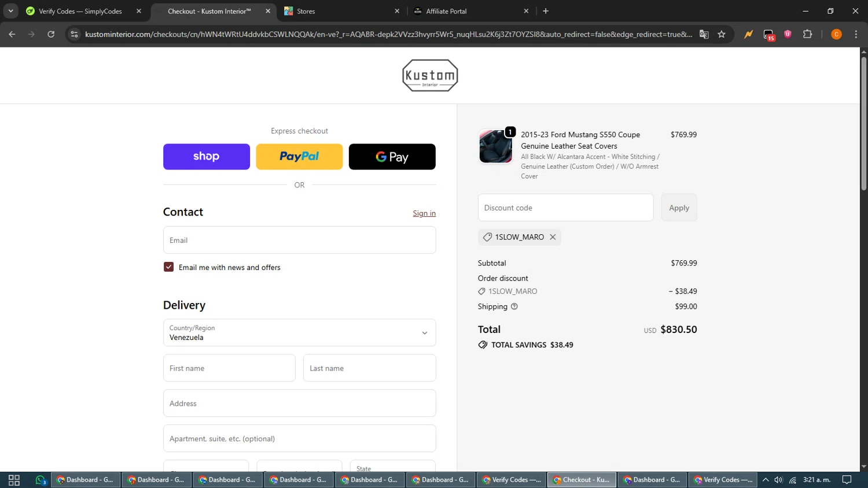Image resolution: width=868 pixels, height=488 pixels.
Task: Click the Mustang seat cover product thumbnail
Action: tap(495, 146)
